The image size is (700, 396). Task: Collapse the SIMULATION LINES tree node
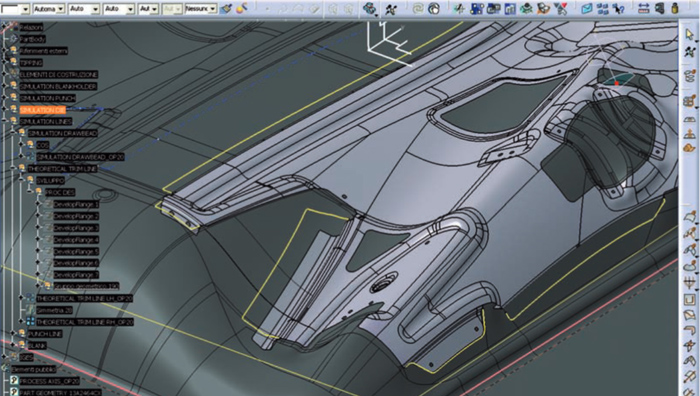point(5,121)
